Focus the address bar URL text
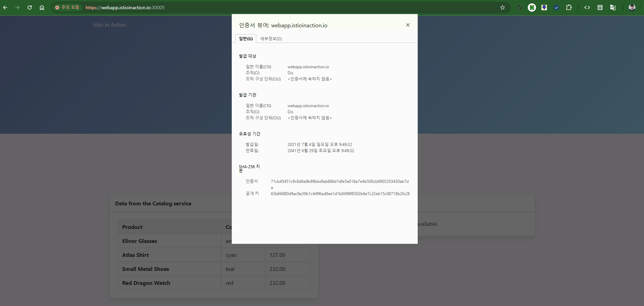This screenshot has width=644, height=306. 125,8
